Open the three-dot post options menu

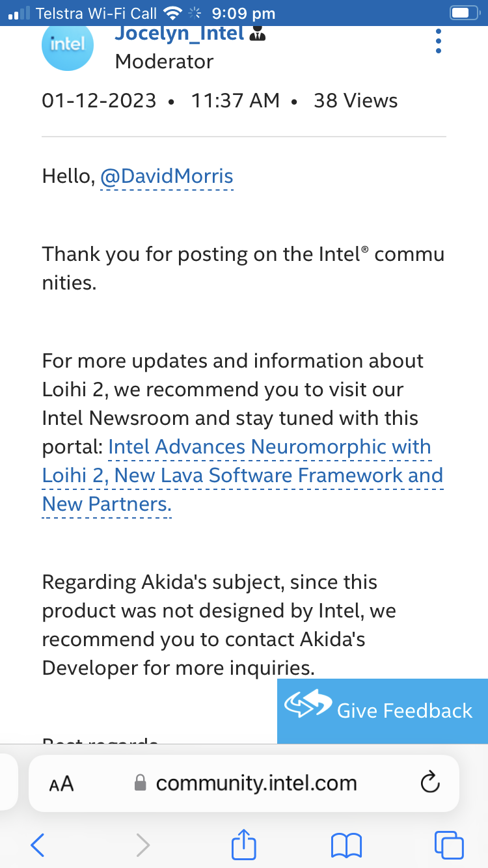439,42
